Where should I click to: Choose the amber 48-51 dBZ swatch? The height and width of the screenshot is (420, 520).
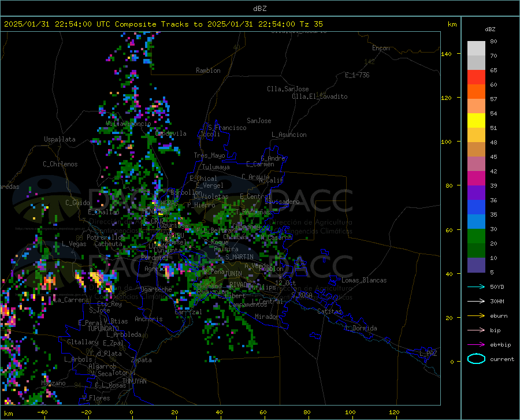tap(476, 135)
